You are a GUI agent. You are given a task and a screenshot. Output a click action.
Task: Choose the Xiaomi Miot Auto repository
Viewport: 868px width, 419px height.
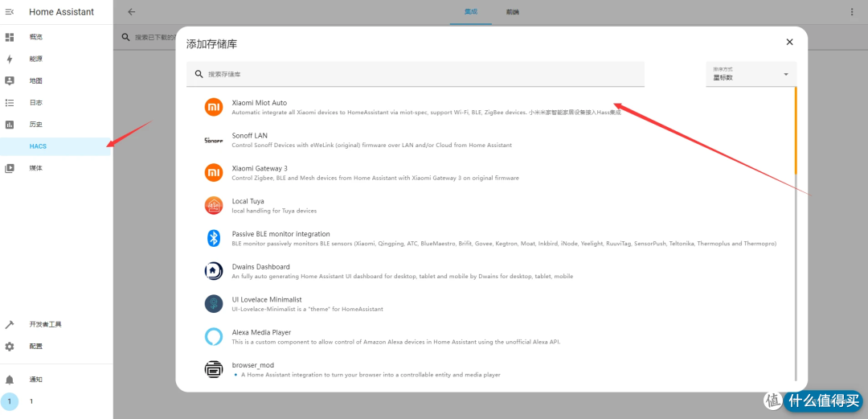click(x=490, y=107)
